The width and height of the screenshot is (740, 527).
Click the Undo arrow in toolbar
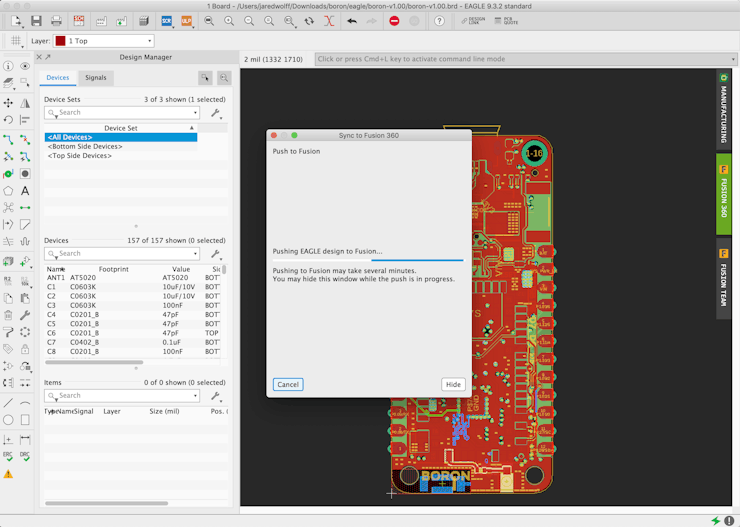351,21
